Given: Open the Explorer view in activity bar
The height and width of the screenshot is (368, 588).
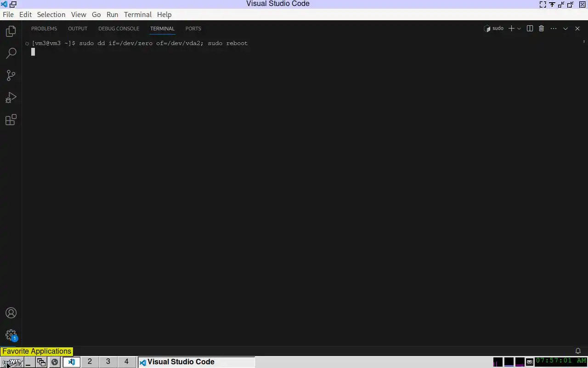Looking at the screenshot, I should pyautogui.click(x=11, y=31).
